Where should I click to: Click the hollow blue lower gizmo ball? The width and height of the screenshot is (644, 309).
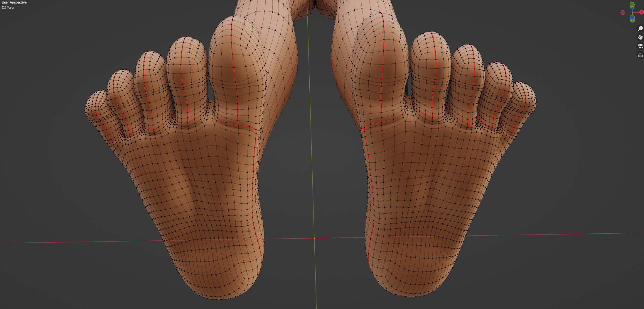(632, 17)
